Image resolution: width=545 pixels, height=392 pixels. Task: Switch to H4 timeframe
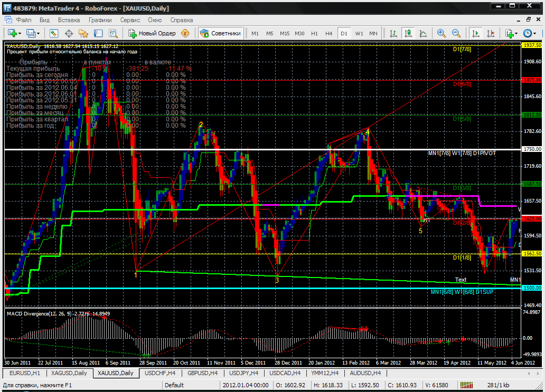[x=329, y=33]
